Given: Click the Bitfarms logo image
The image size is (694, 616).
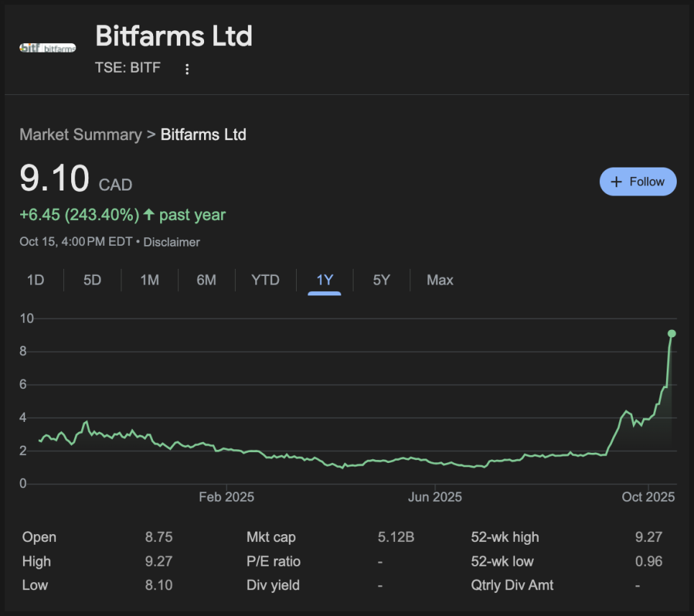Looking at the screenshot, I should [47, 48].
